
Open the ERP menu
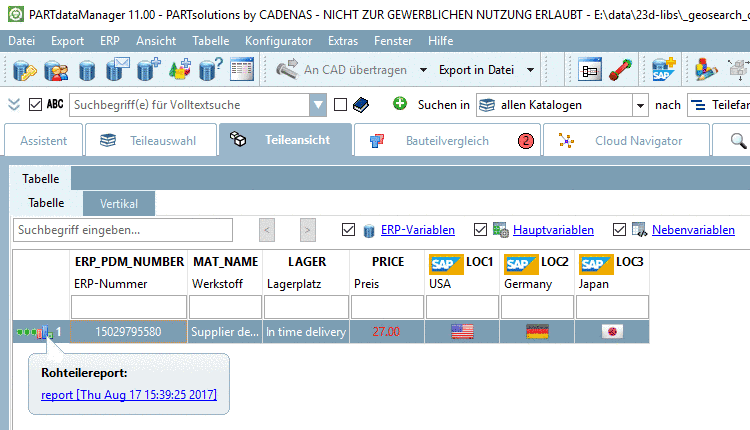(x=110, y=41)
